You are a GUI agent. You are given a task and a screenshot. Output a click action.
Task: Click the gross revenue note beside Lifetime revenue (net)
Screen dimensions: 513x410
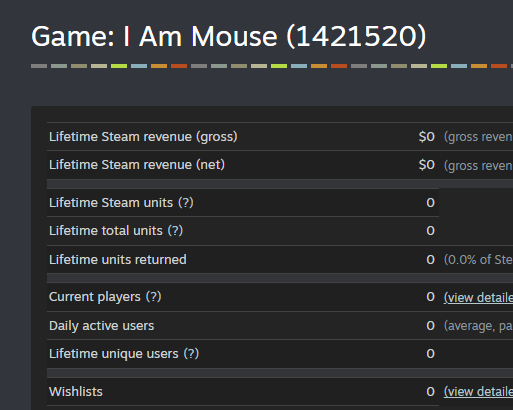(478, 166)
